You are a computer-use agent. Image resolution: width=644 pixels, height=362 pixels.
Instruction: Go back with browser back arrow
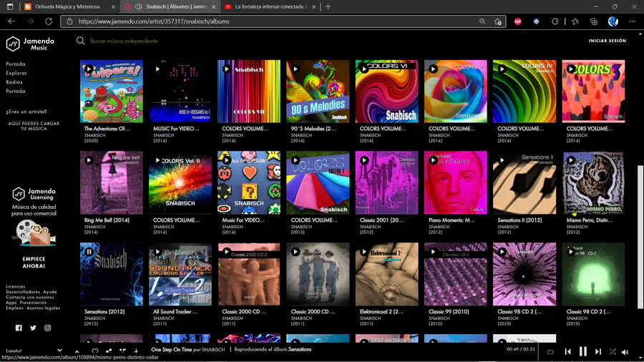[11, 21]
